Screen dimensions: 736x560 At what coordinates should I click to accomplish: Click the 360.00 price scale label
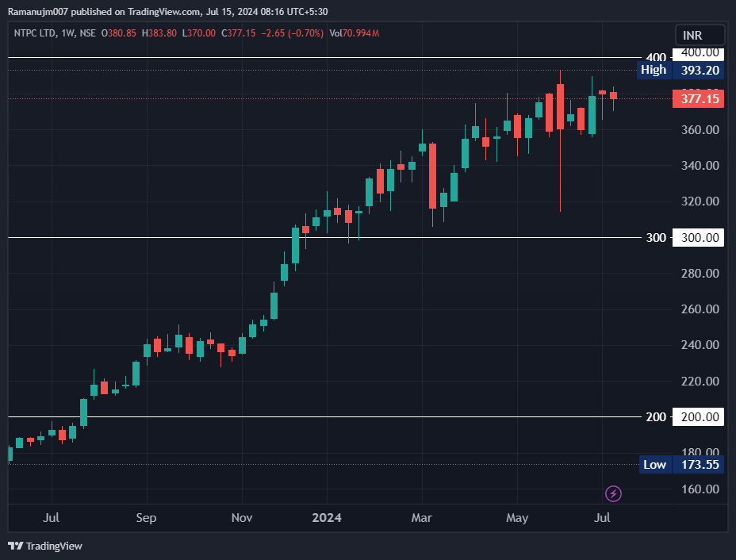pyautogui.click(x=700, y=129)
